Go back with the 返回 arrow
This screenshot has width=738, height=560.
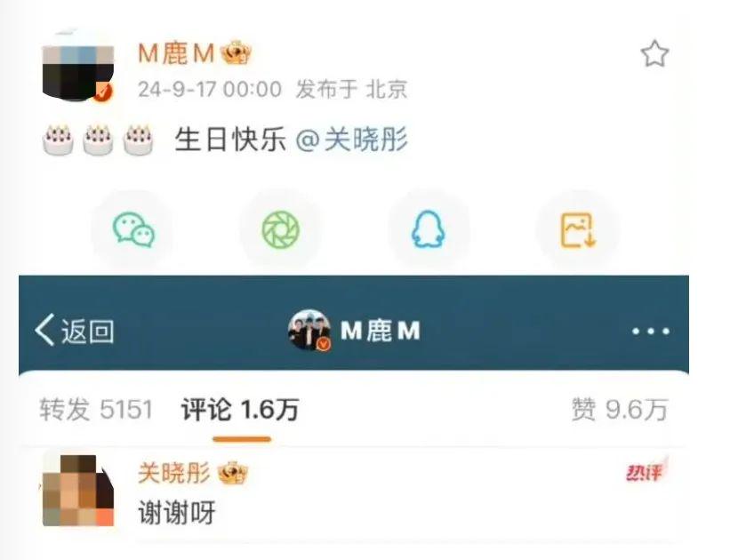point(74,331)
